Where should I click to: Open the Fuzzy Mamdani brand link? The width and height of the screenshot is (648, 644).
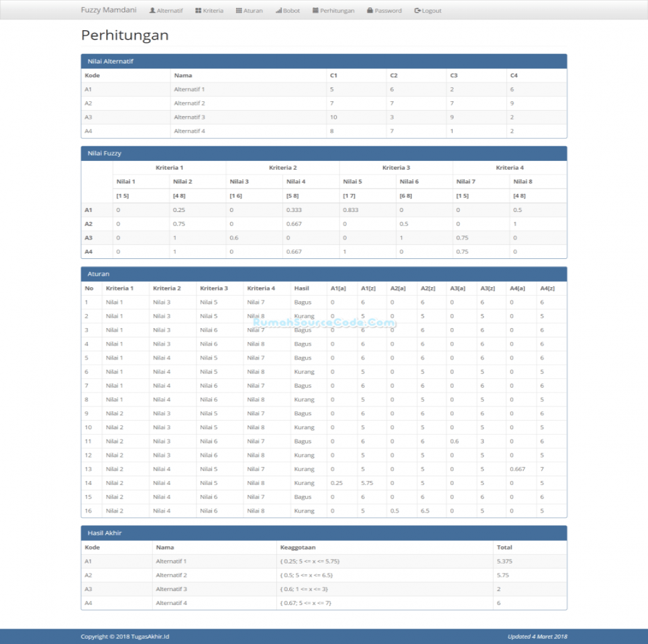pos(109,10)
